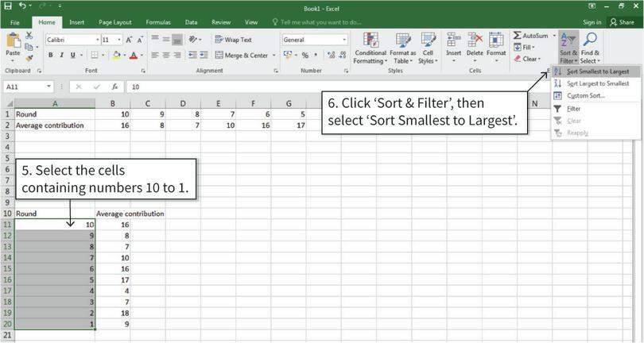This screenshot has width=644, height=343.
Task: Select Sort Largest to Smallest
Action: 596,83
